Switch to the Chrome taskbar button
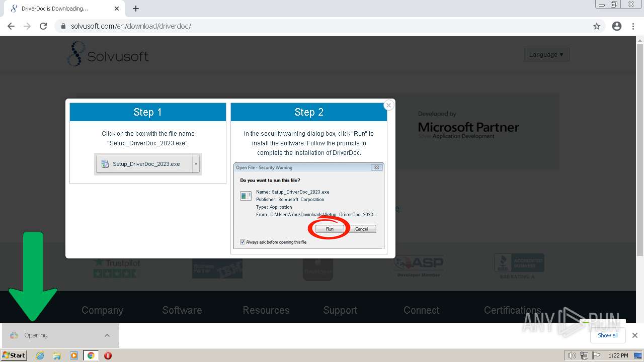 pos(91,355)
